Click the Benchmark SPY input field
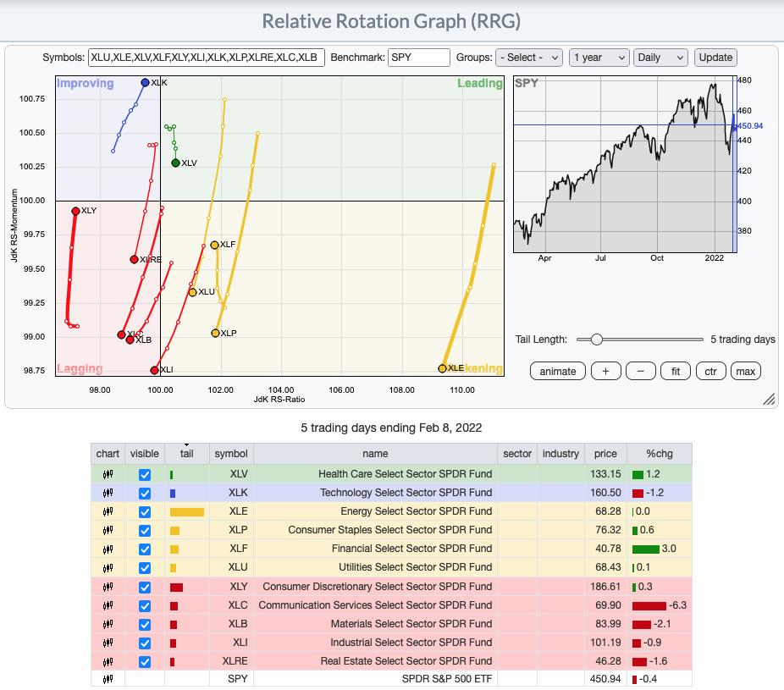This screenshot has height=690, width=784. pos(419,58)
